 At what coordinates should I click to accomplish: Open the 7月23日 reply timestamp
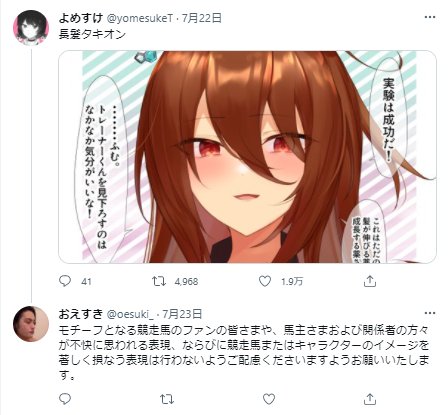point(182,314)
